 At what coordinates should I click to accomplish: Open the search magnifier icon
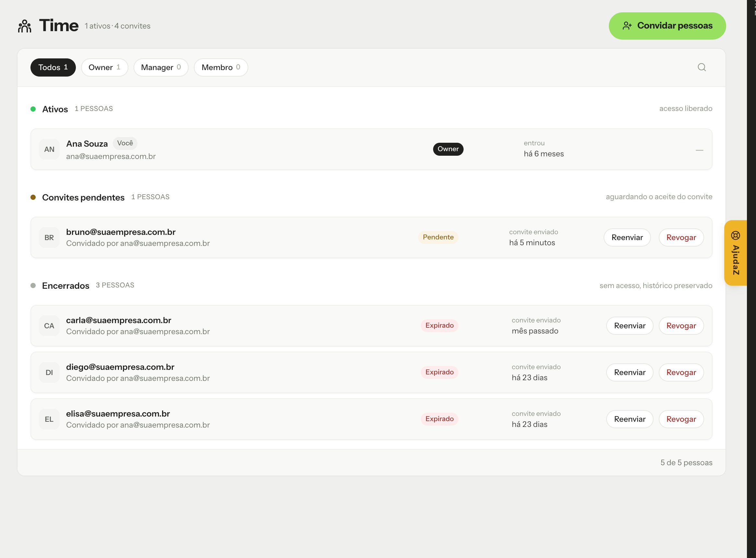click(x=702, y=67)
